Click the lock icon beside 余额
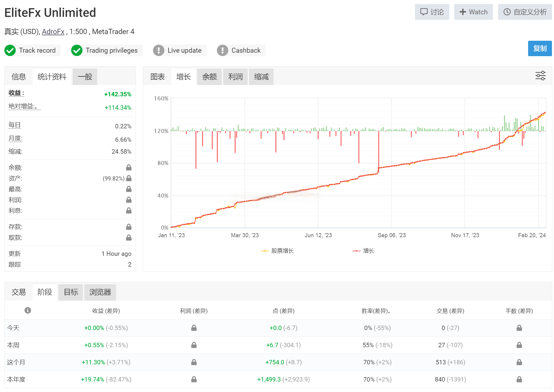 tap(129, 167)
